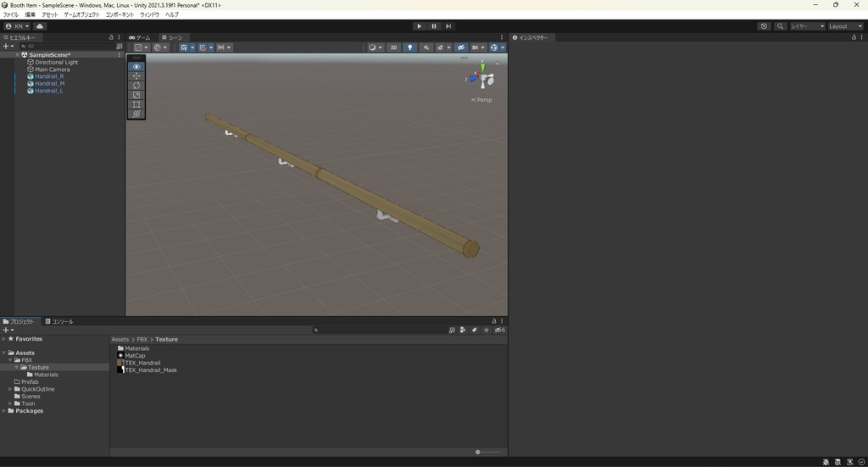This screenshot has width=868, height=467.
Task: Open tool handle rotation (global) dropdown
Action: coord(160,47)
